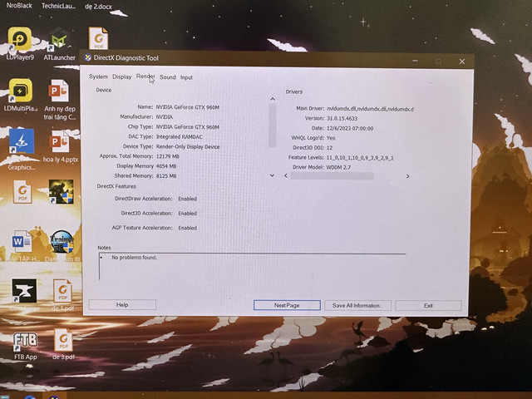Select the PDF icon above the DirectX window title
Screen dimensions: 532x399
click(x=98, y=38)
